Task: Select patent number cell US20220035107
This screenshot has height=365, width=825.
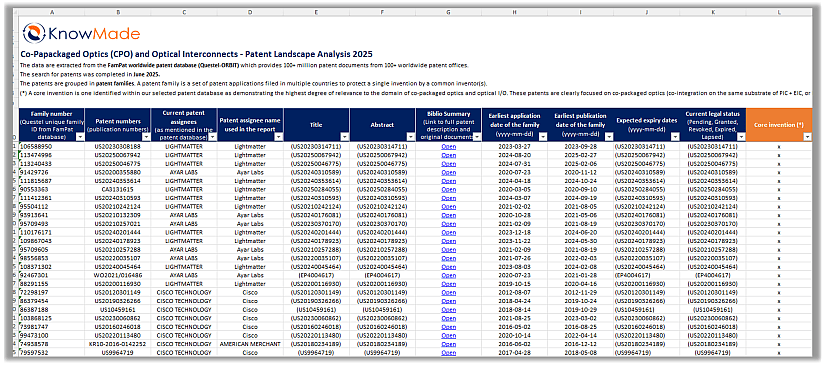Action: [x=117, y=258]
